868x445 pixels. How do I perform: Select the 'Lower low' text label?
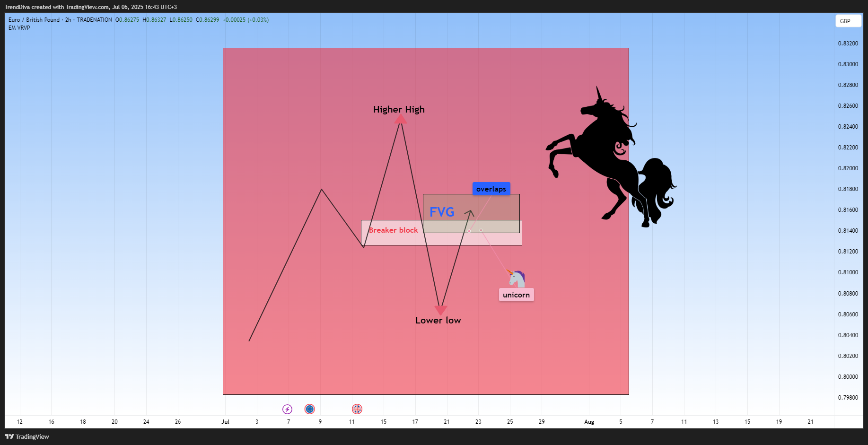pos(438,320)
